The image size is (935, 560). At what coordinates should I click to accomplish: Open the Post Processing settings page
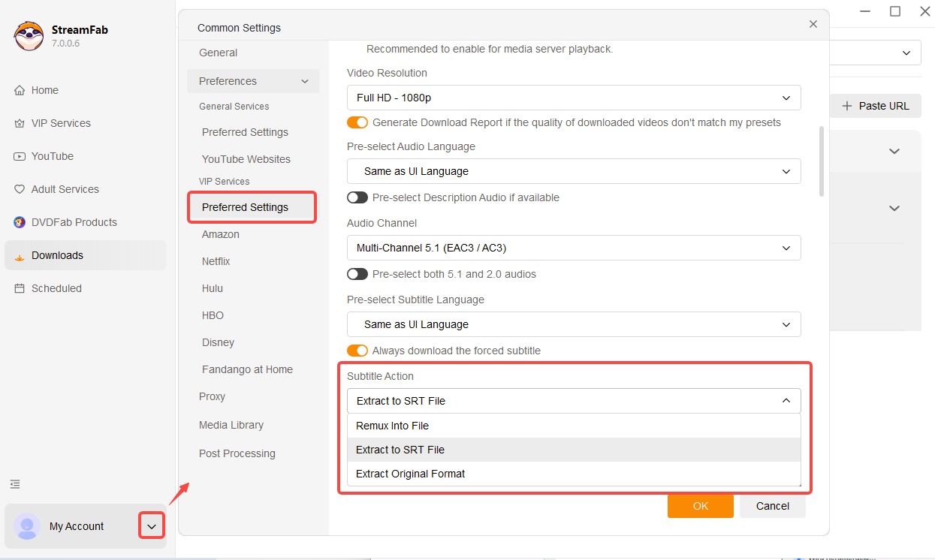click(238, 453)
